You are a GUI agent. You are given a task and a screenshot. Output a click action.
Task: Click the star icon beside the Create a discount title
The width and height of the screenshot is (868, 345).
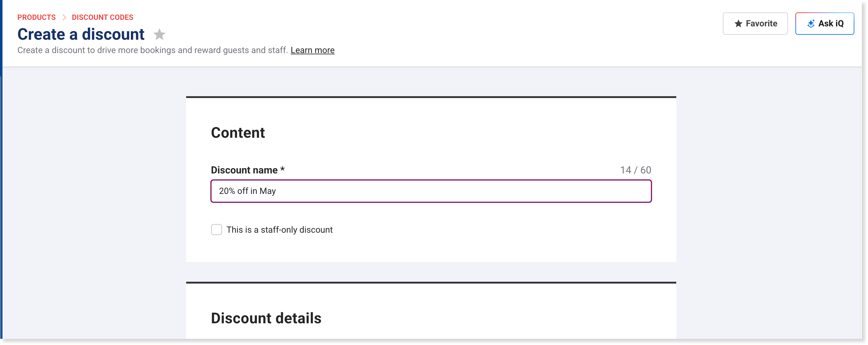click(159, 34)
